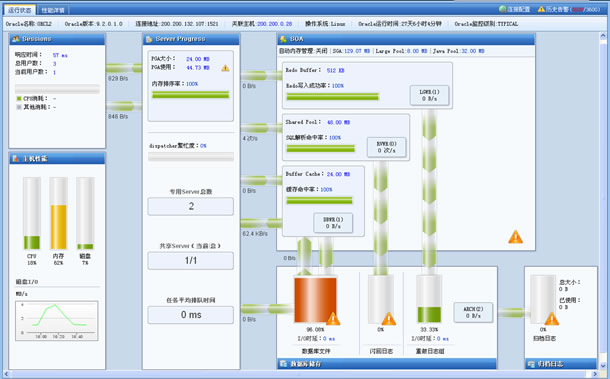This screenshot has width=610, height=379.
Task: Open the 历史告警 warning link
Action: coord(569,9)
